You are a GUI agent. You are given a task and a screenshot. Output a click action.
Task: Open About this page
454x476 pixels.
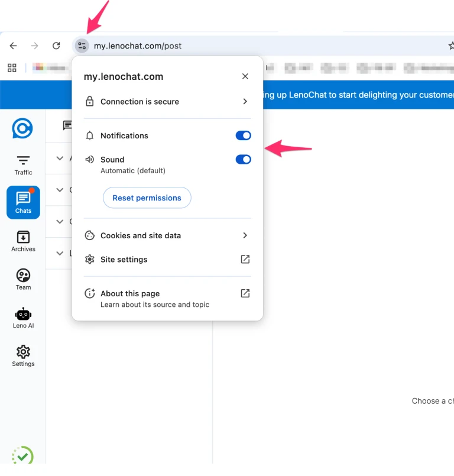tap(167, 299)
